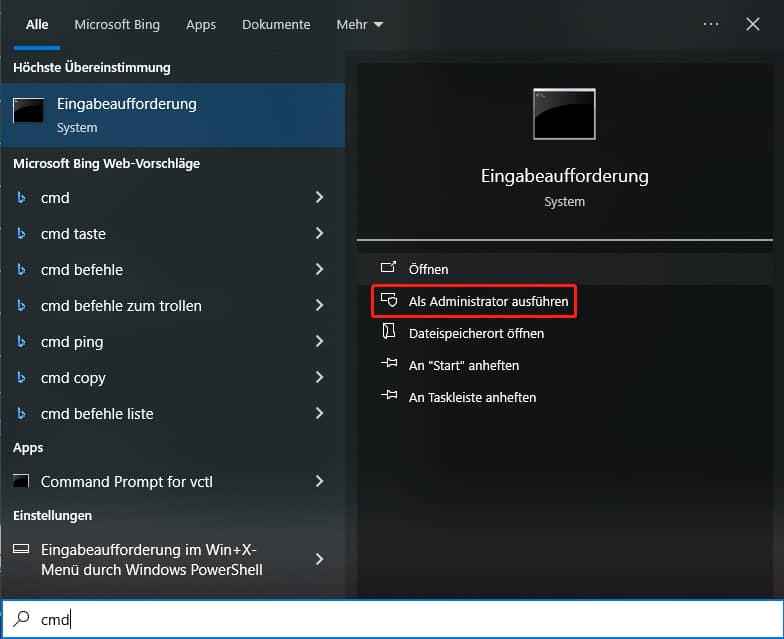This screenshot has width=784, height=639.
Task: Click the Eingabeaufforderung icon in best match
Action: coord(28,110)
